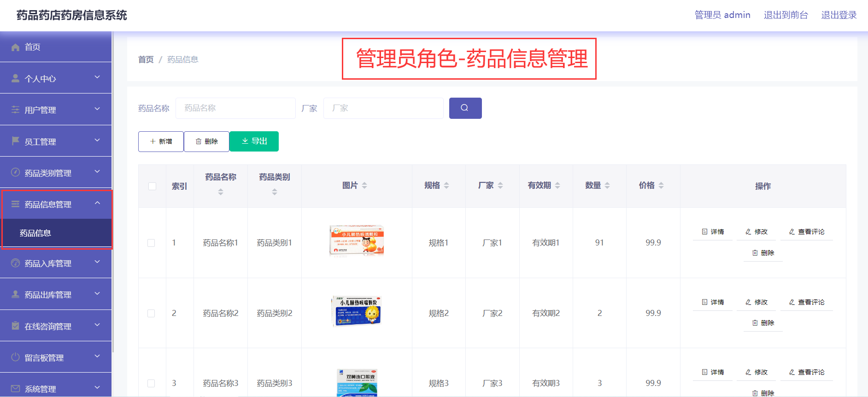
Task: Select the 药品信息 submenu item
Action: (56, 233)
